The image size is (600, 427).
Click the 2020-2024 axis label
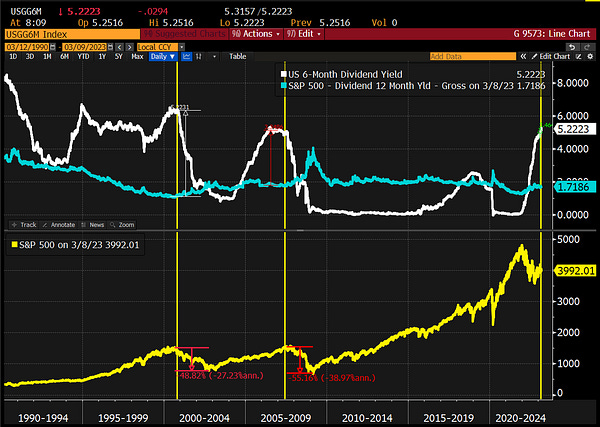(520, 418)
